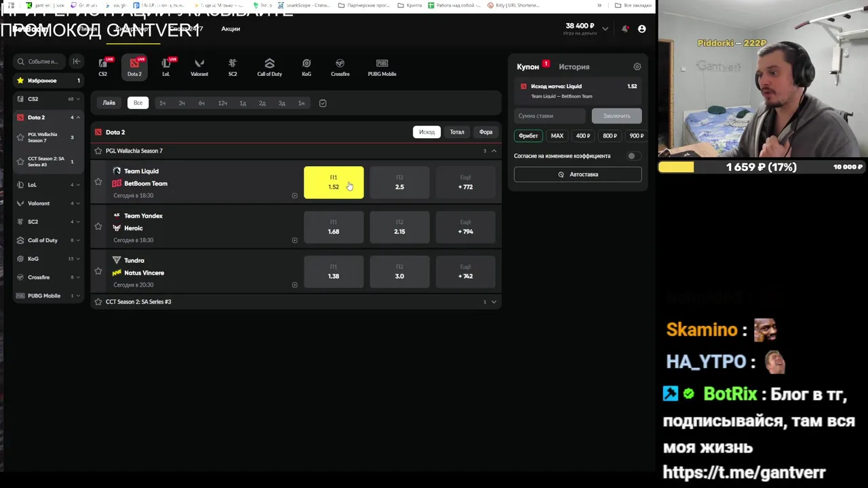Open the Call of Duty icon in top bar

coord(269,66)
